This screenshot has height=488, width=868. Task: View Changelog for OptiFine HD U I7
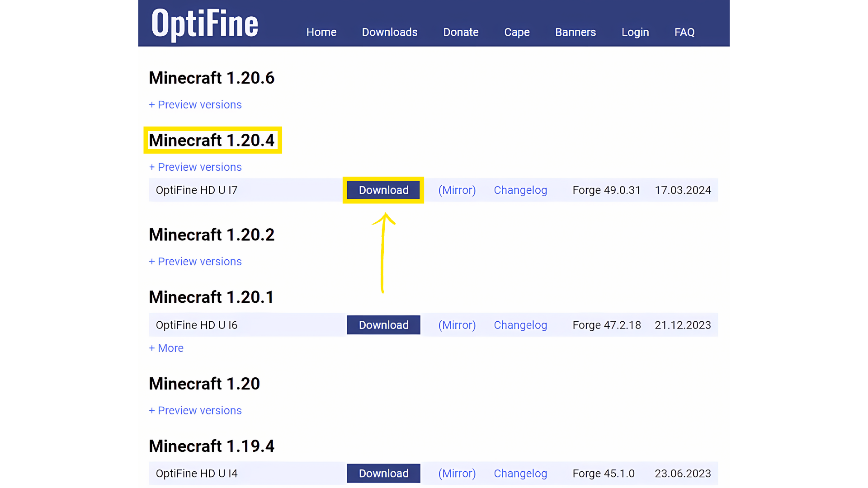520,190
